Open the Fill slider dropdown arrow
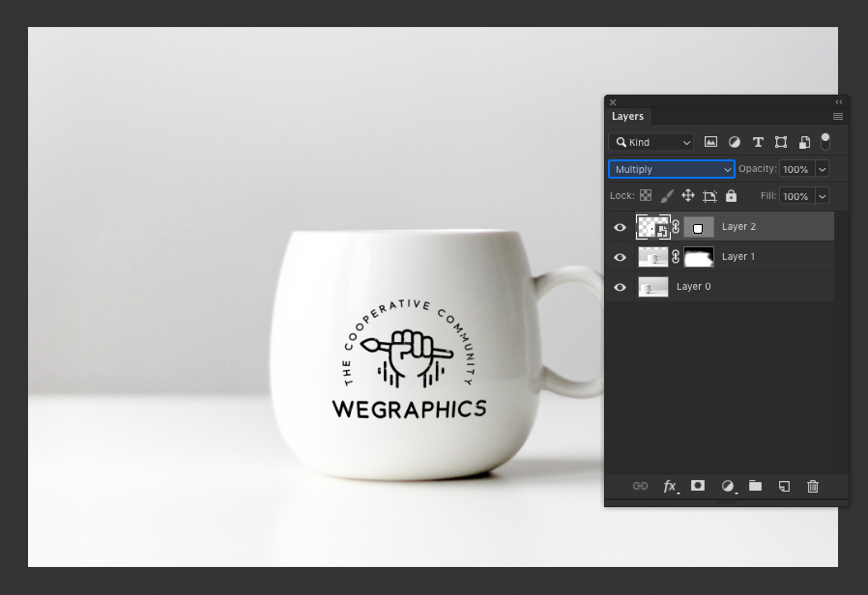 [x=822, y=196]
